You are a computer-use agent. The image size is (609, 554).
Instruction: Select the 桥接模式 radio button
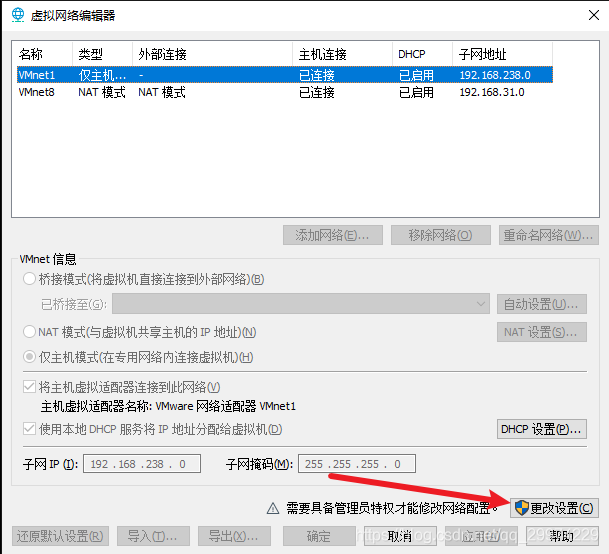point(30,279)
